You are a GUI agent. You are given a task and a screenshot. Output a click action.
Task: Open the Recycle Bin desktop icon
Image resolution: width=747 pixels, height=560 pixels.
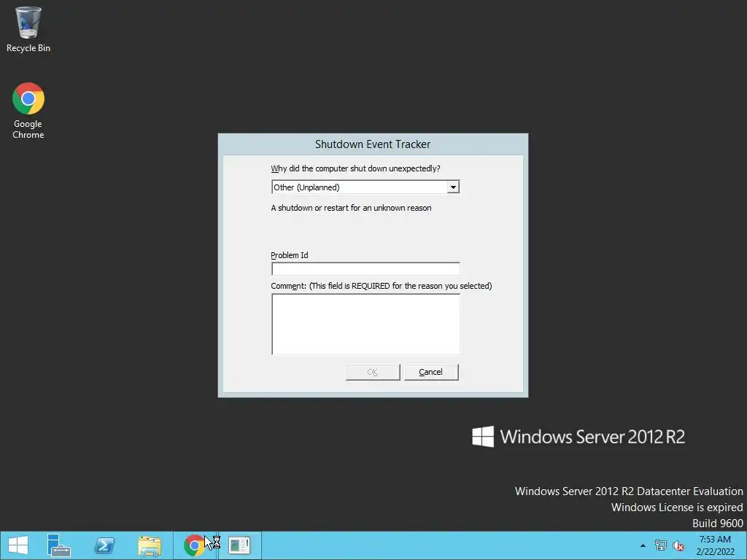(28, 29)
